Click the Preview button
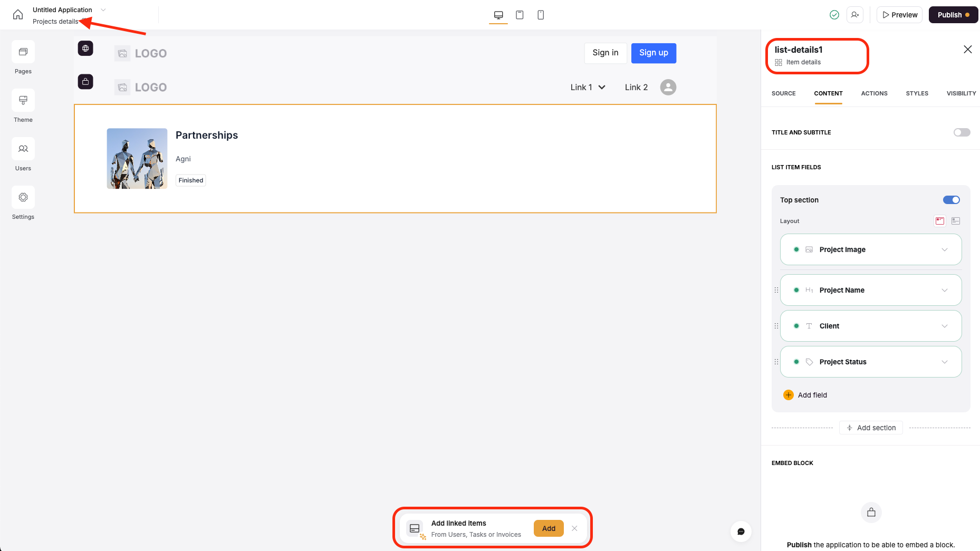The image size is (980, 551). coord(900,15)
